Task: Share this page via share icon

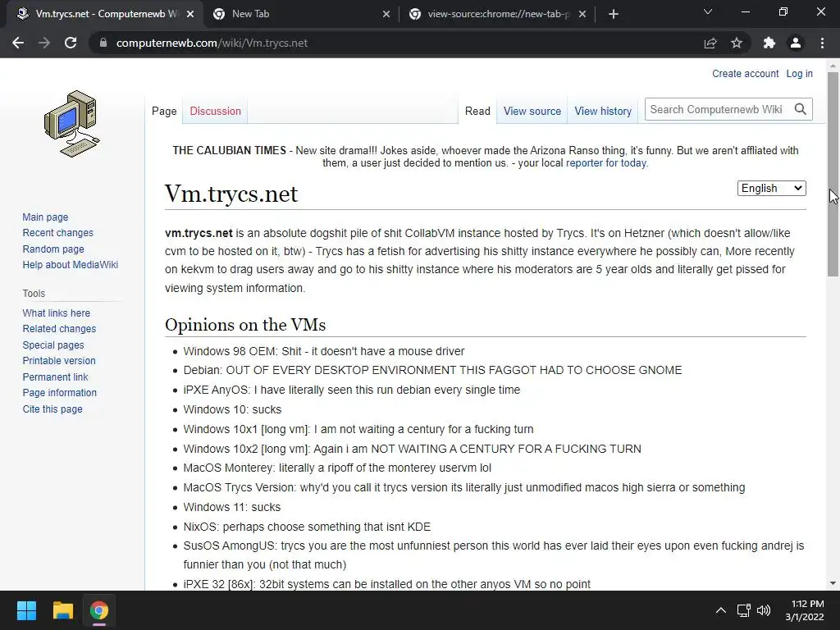Action: pyautogui.click(x=710, y=43)
